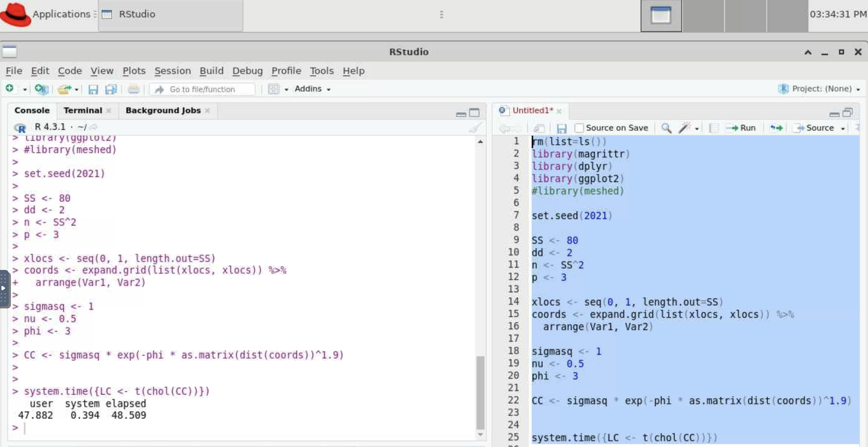This screenshot has width=868, height=447.
Task: Click the New File icon
Action: tap(10, 89)
